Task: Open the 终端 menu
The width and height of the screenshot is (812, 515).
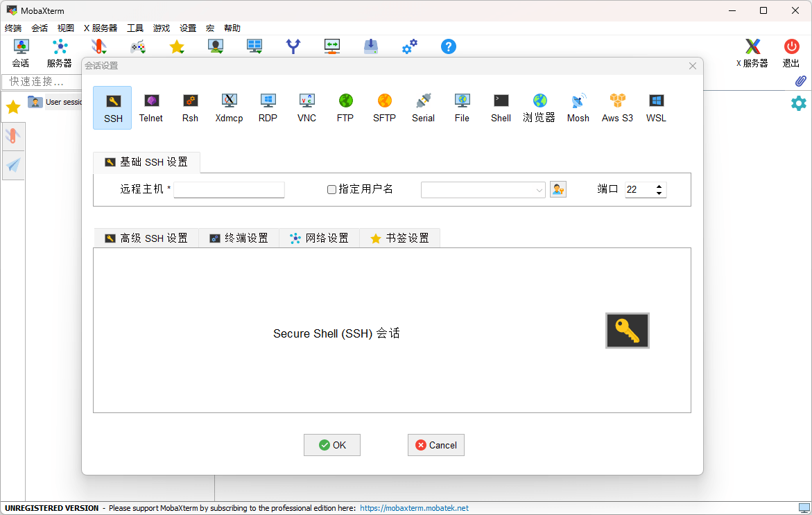Action: [13, 28]
